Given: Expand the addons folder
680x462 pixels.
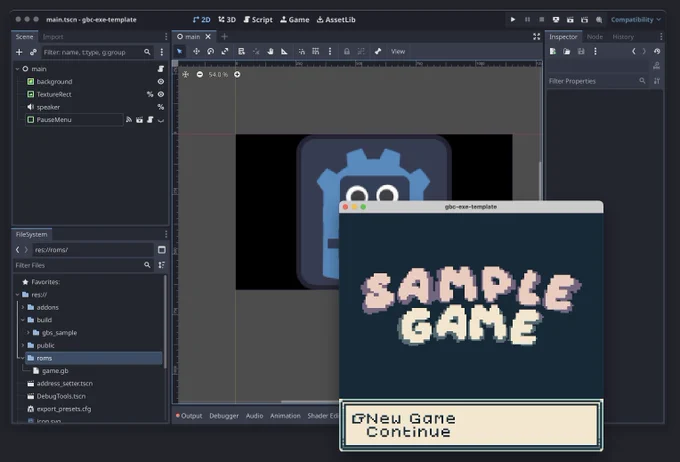Looking at the screenshot, I should pos(23,307).
